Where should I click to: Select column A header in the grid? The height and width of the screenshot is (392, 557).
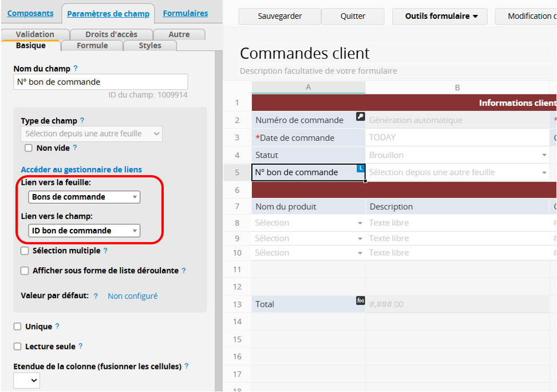tap(308, 87)
